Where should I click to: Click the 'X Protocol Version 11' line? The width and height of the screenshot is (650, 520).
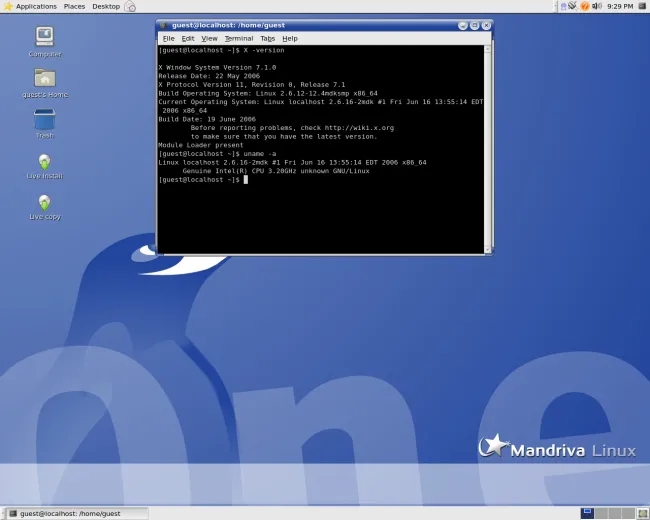(252, 85)
